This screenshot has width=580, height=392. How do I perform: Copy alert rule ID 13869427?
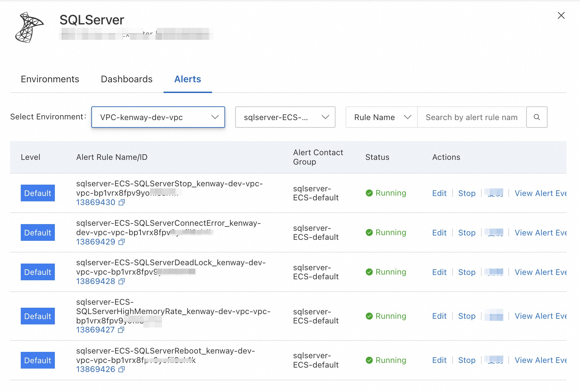pyautogui.click(x=121, y=330)
